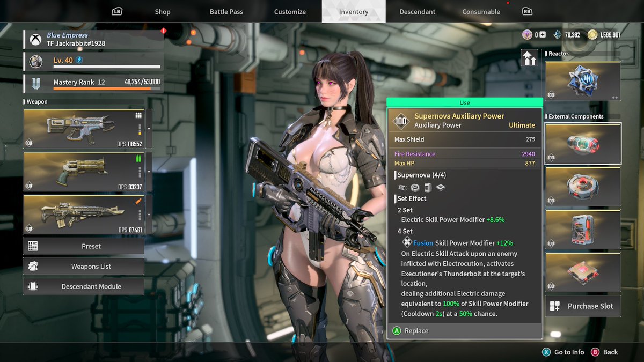Click the white general rounds ammo icon
Image resolution: width=644 pixels, height=362 pixels.
(x=138, y=115)
